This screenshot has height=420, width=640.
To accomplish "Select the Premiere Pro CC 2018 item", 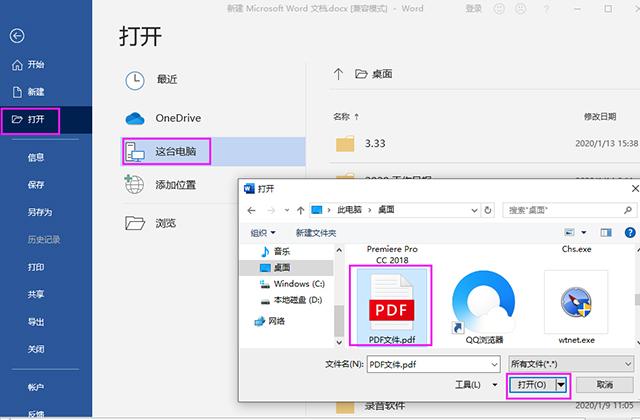I will (x=392, y=254).
